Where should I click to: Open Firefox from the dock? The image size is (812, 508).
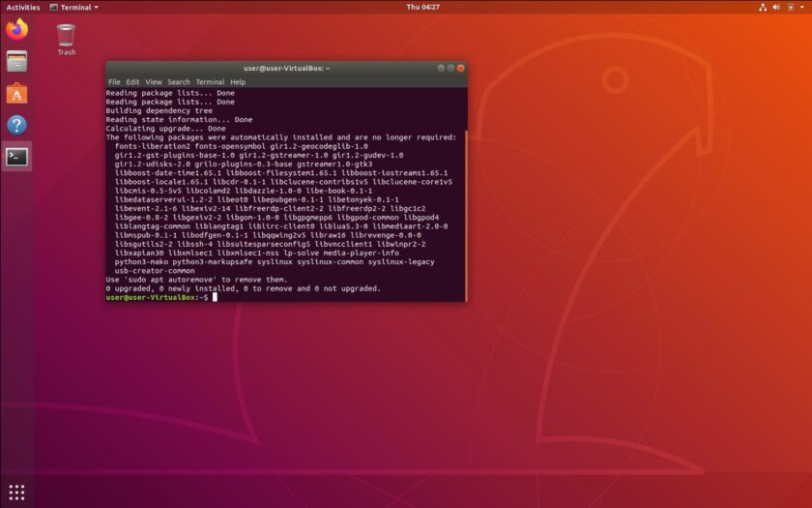pyautogui.click(x=16, y=29)
